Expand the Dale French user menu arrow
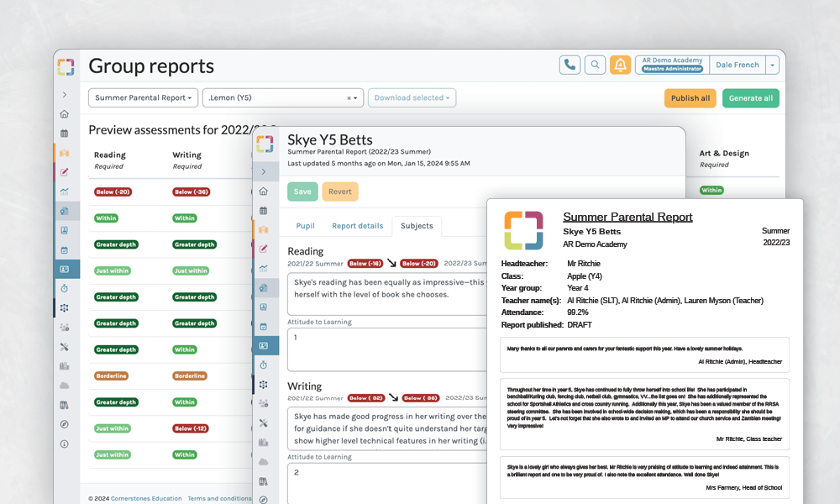 point(772,65)
